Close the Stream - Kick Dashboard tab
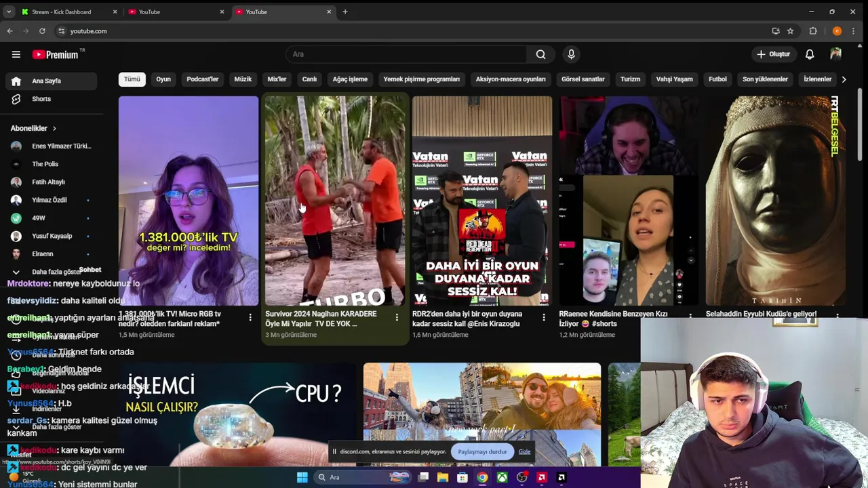868x488 pixels. click(x=115, y=12)
